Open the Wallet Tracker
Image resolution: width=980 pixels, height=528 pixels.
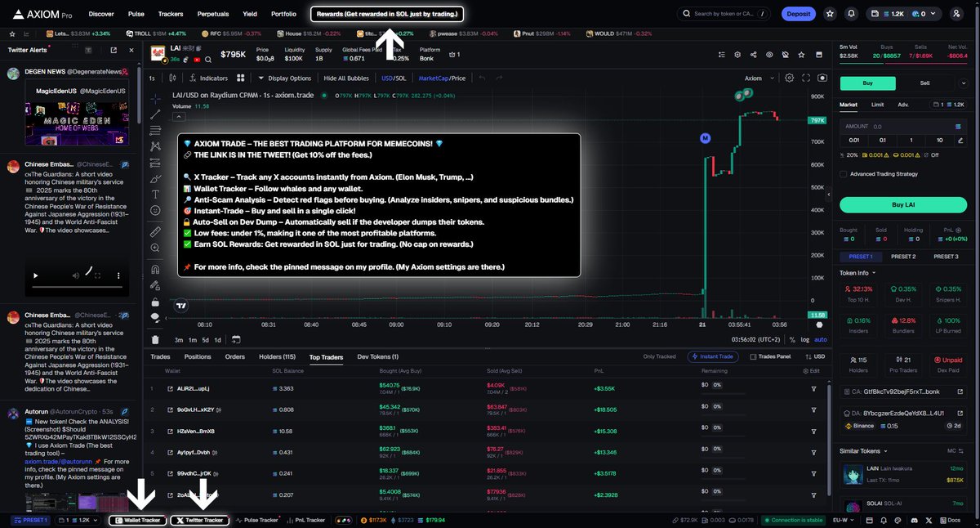click(138, 520)
